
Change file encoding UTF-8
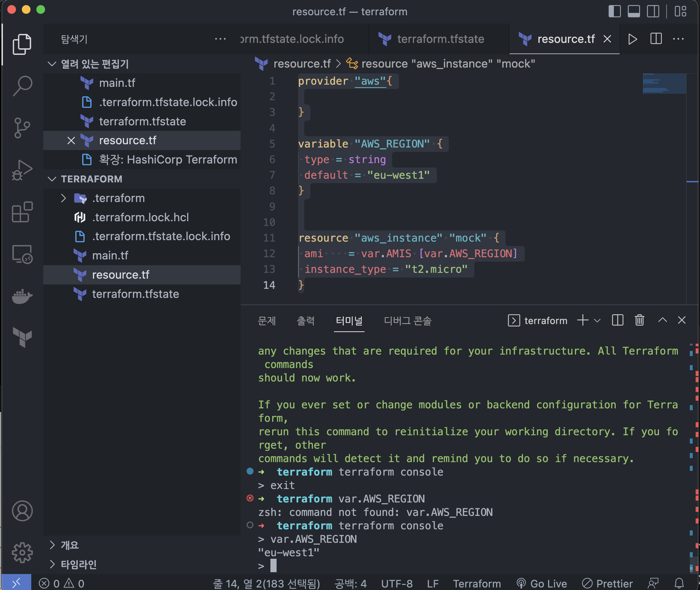397,583
